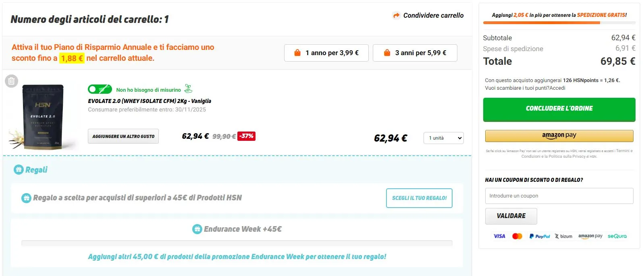This screenshot has height=276, width=644.
Task: Click the gift icon above Endurance Week
Action: [197, 229]
